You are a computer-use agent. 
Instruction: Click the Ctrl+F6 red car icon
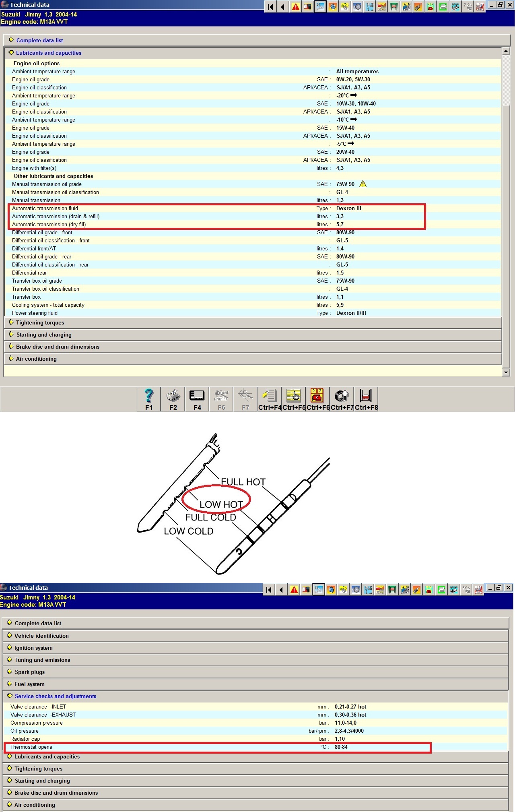click(x=318, y=399)
